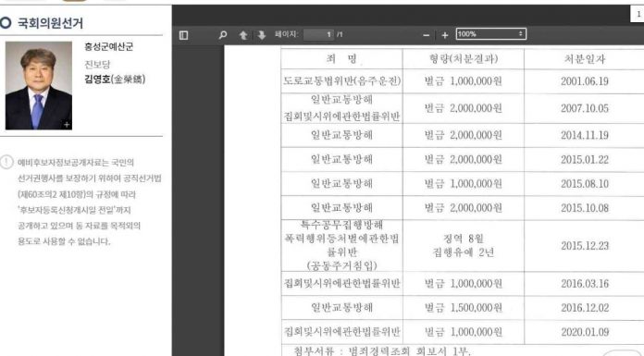Click the 진보당 party label

tap(97, 64)
